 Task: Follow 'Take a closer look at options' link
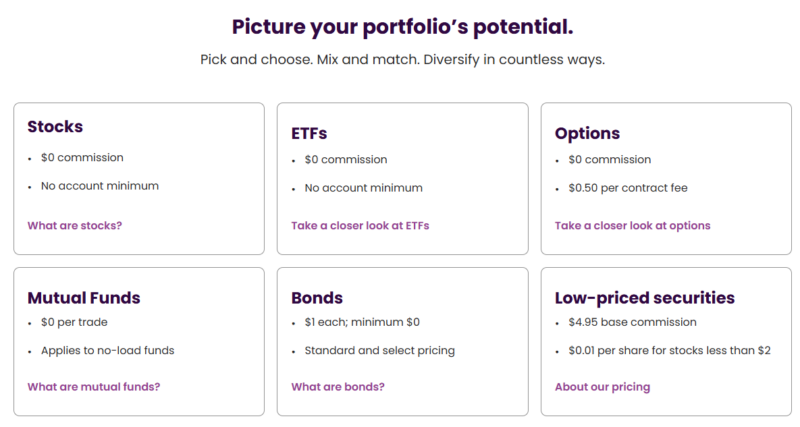click(633, 225)
